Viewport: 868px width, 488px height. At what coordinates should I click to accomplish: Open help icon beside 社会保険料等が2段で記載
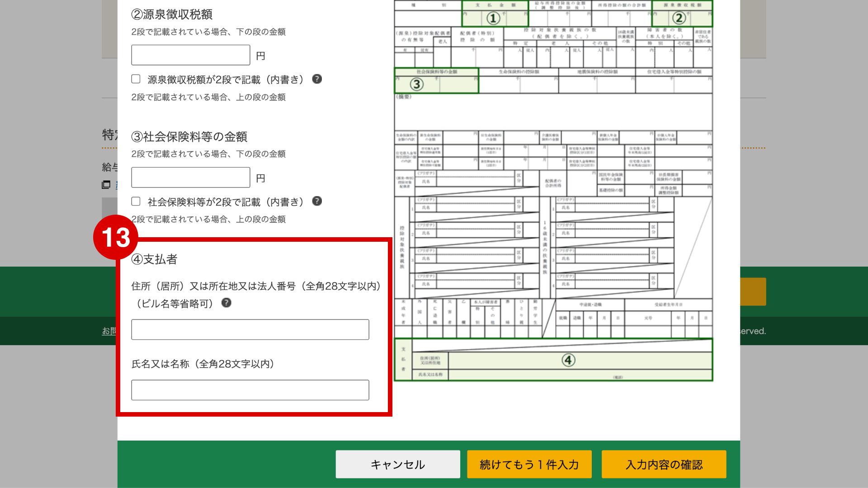tap(317, 202)
